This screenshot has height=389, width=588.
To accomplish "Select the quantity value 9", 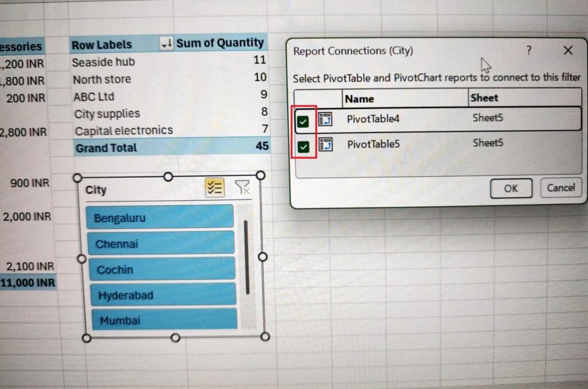I will click(264, 95).
